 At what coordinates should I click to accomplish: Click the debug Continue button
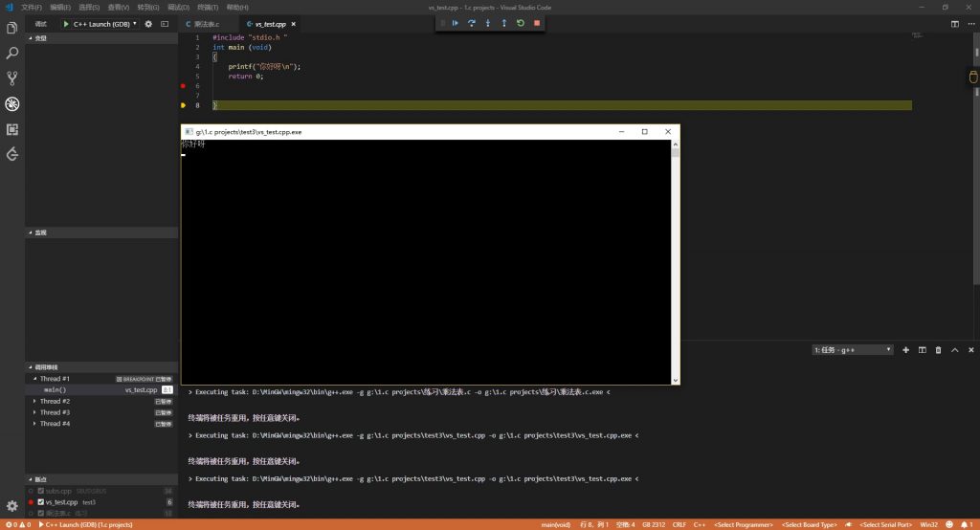point(456,23)
